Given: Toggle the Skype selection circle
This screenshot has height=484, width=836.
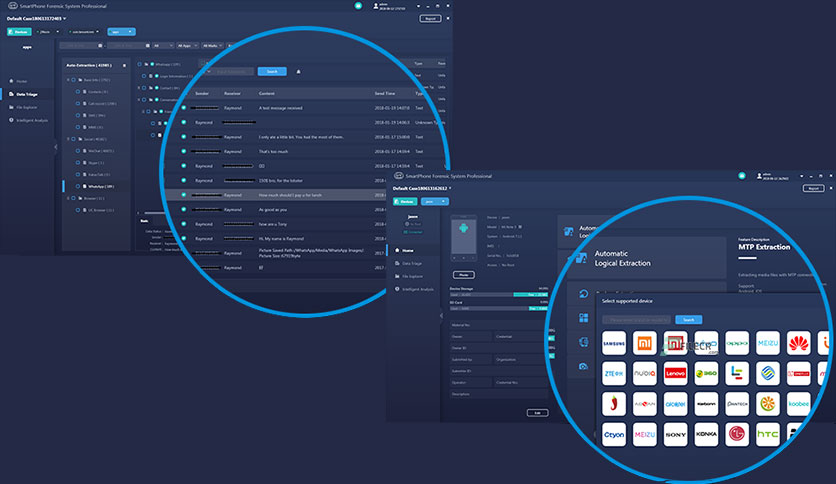Looking at the screenshot, I should 78,163.
